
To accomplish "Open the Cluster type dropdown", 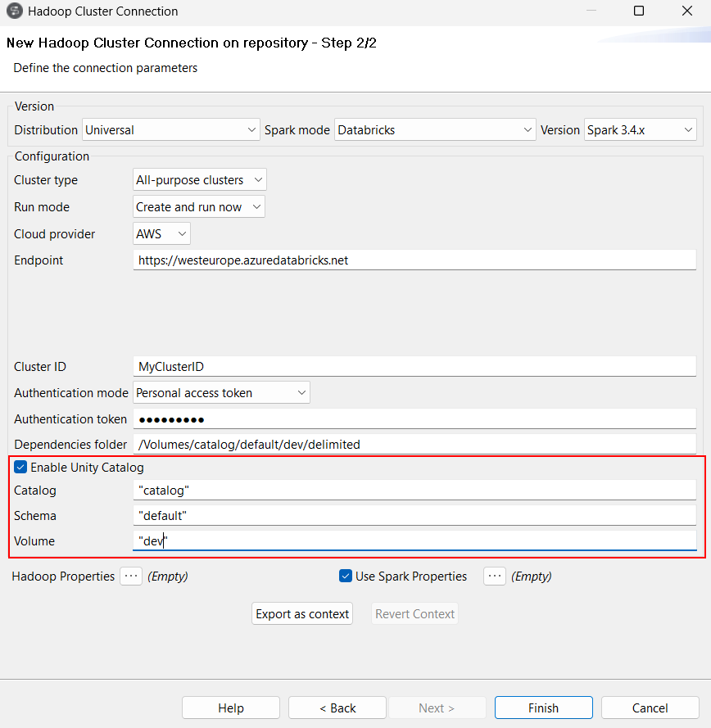I will click(199, 179).
